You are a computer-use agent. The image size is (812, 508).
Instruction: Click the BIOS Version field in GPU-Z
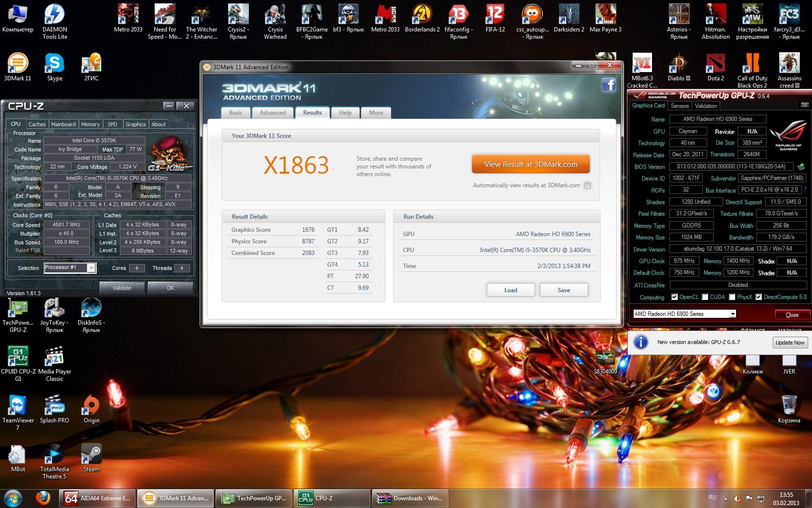click(731, 166)
